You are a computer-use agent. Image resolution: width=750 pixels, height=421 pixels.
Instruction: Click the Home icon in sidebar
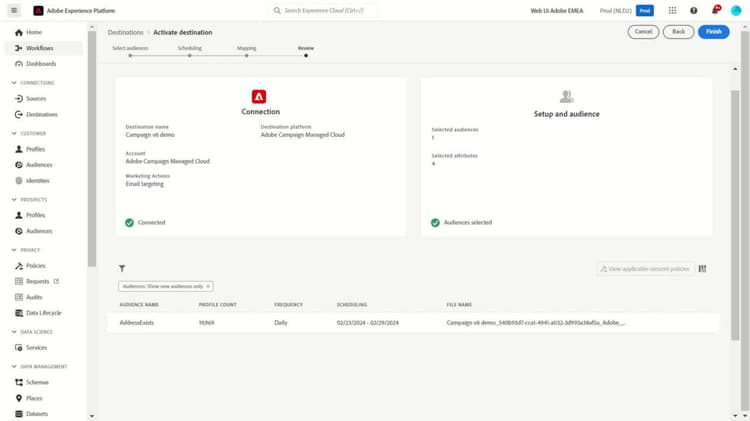(x=19, y=33)
